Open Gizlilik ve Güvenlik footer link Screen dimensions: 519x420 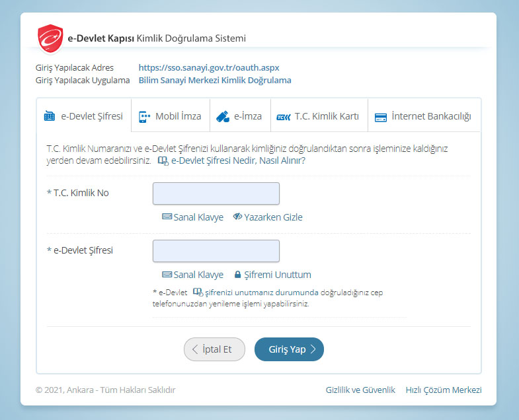pyautogui.click(x=360, y=390)
